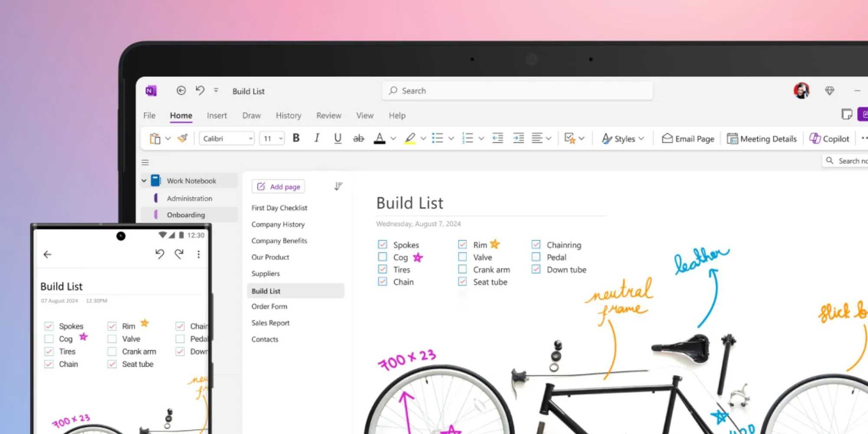The height and width of the screenshot is (434, 868).
Task: Check the Cog checkbox on laptop
Action: pos(382,257)
